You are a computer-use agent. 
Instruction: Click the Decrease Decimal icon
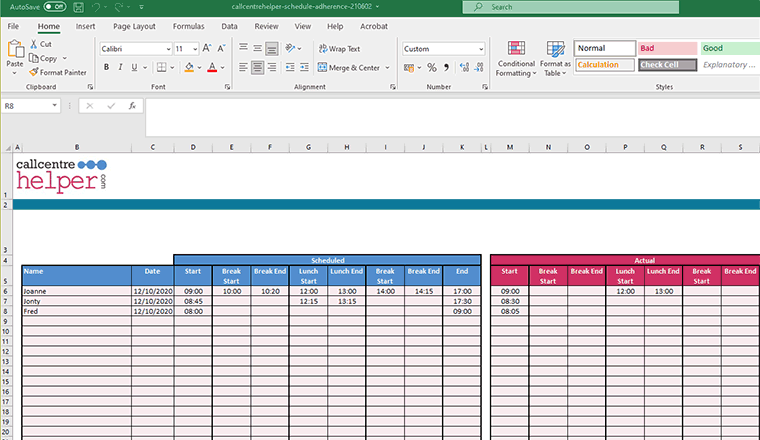(x=479, y=68)
